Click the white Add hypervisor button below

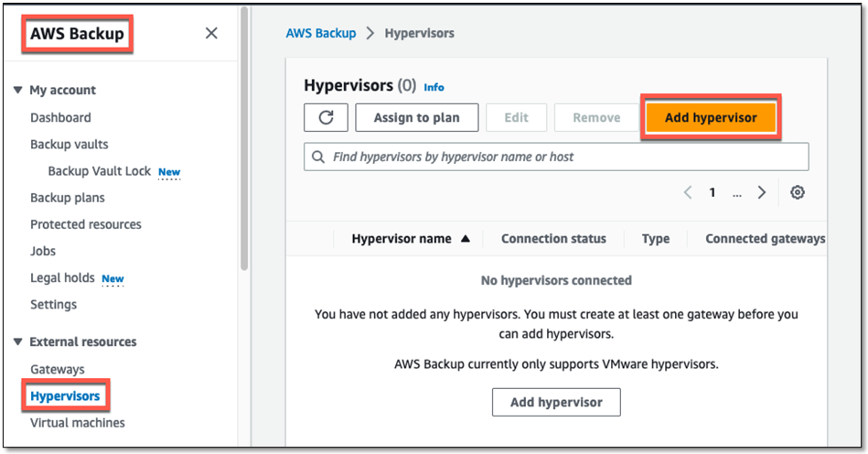tap(556, 402)
